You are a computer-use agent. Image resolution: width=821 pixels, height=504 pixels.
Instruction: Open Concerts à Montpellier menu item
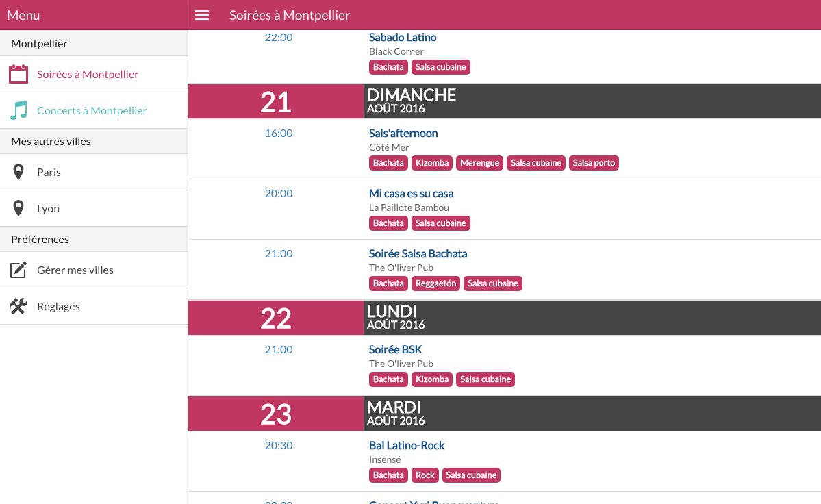(x=92, y=110)
